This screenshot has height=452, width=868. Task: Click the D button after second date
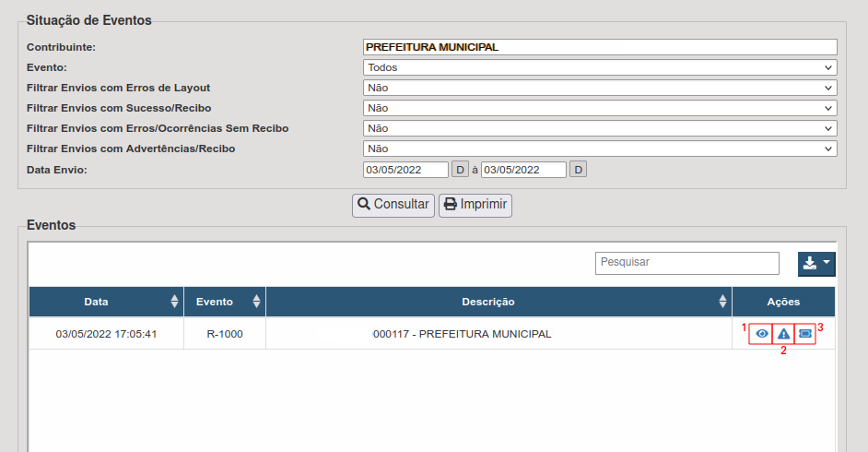pyautogui.click(x=578, y=170)
